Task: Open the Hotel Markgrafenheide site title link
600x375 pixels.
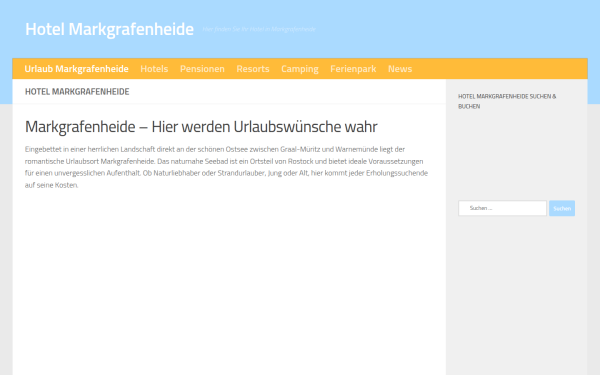Action: pyautogui.click(x=109, y=29)
